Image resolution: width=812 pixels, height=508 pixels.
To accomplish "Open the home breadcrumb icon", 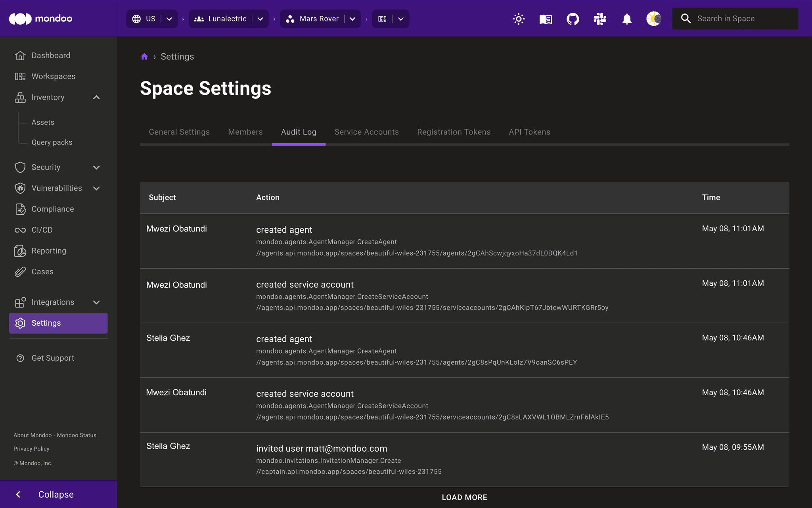I will pos(144,56).
